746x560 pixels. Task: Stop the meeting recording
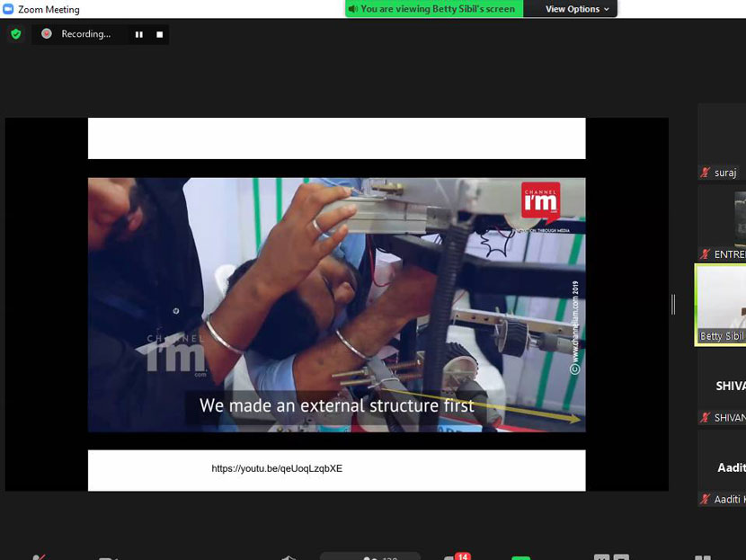pyautogui.click(x=159, y=34)
